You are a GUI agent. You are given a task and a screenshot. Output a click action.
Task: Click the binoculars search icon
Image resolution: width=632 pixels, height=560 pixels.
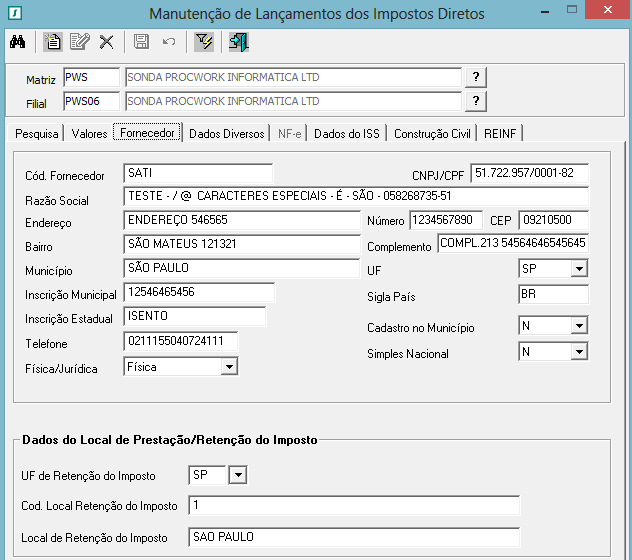coord(17,42)
